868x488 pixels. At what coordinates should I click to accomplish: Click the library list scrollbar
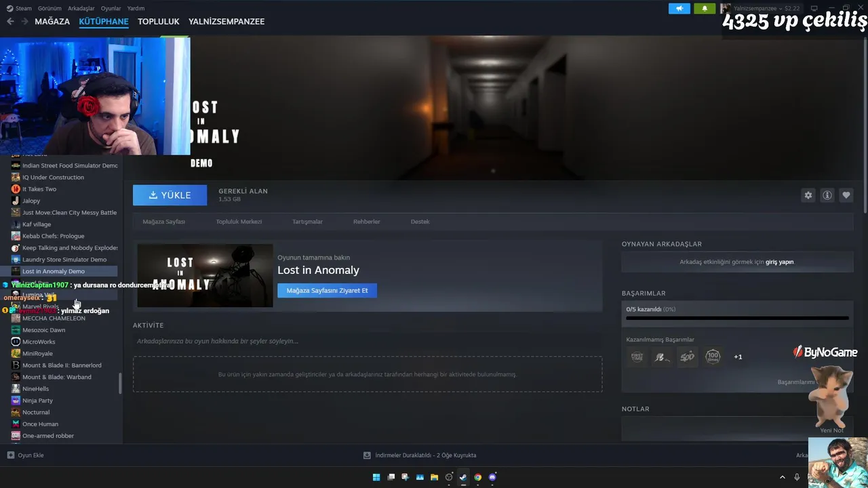[120, 384]
